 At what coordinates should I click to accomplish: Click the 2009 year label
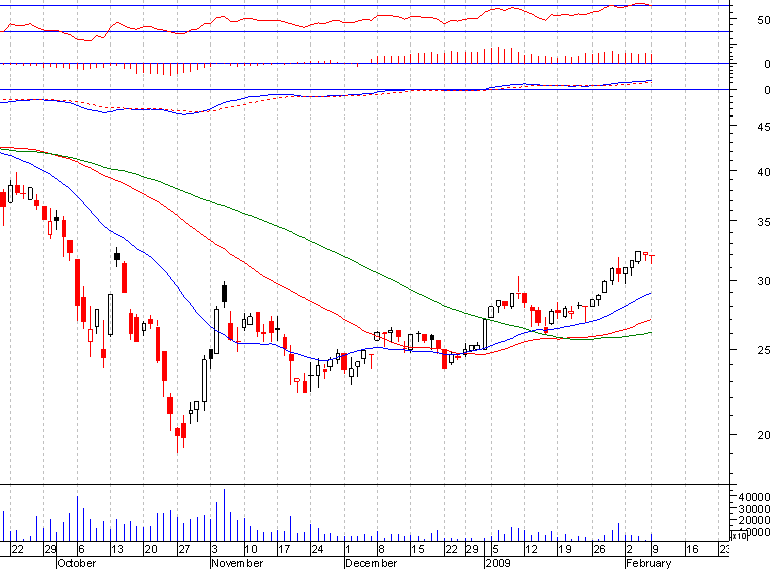pos(498,563)
